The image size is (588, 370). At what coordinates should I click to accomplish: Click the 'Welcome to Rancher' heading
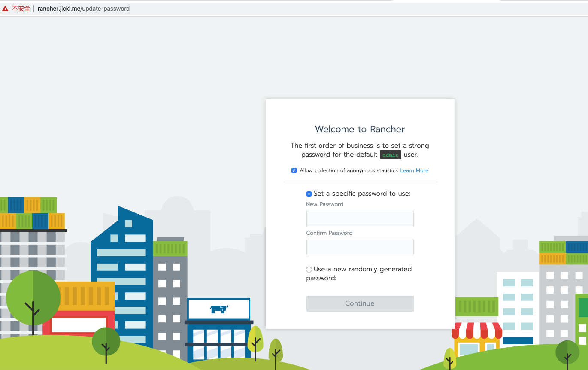[x=360, y=129]
